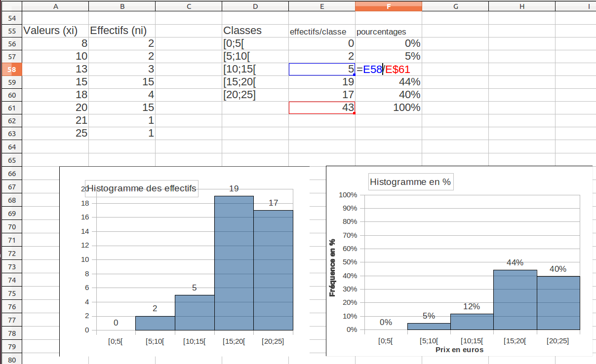Select column H header
The image size is (596, 364).
coord(522,6)
